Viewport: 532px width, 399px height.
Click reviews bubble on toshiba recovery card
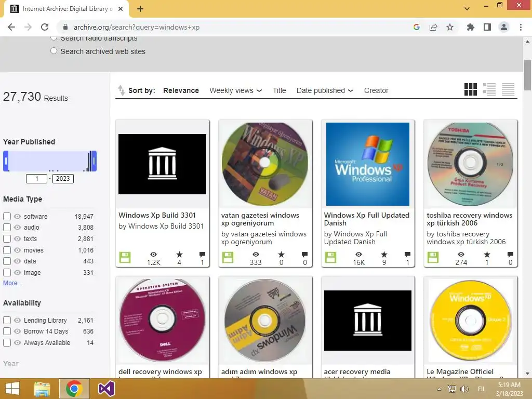tap(510, 255)
